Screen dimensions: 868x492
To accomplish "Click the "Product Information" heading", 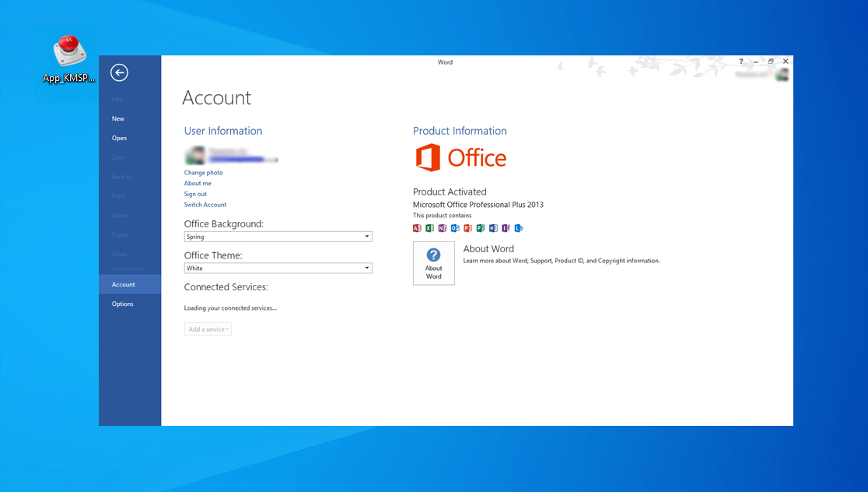I will point(460,131).
